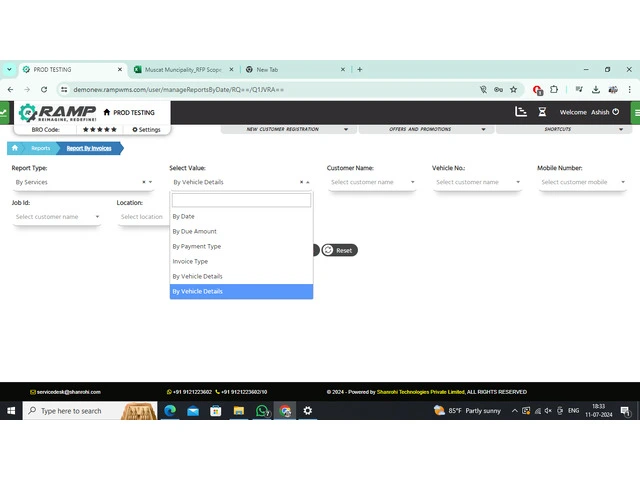The width and height of the screenshot is (640, 480).
Task: Open the Reports breadcrumb link
Action: coord(40,148)
